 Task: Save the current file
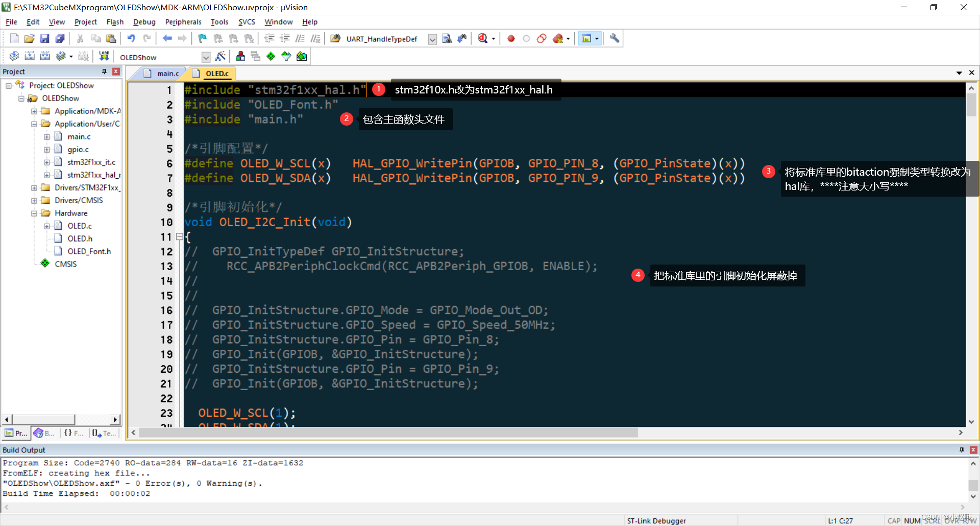pos(45,38)
